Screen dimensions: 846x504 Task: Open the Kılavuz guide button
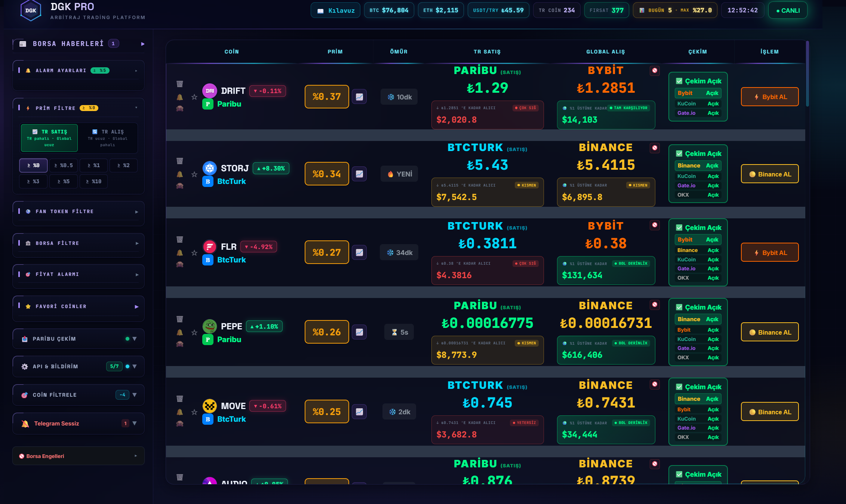tap(335, 10)
